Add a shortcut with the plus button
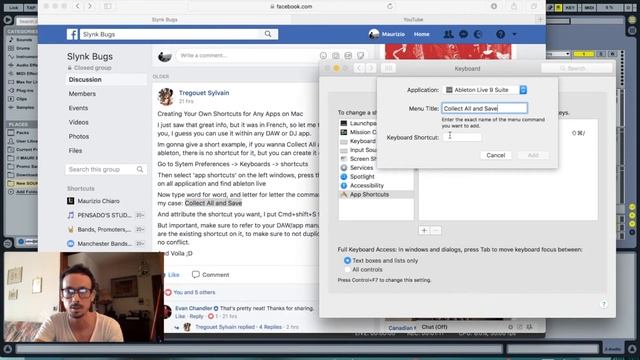 tap(424, 230)
